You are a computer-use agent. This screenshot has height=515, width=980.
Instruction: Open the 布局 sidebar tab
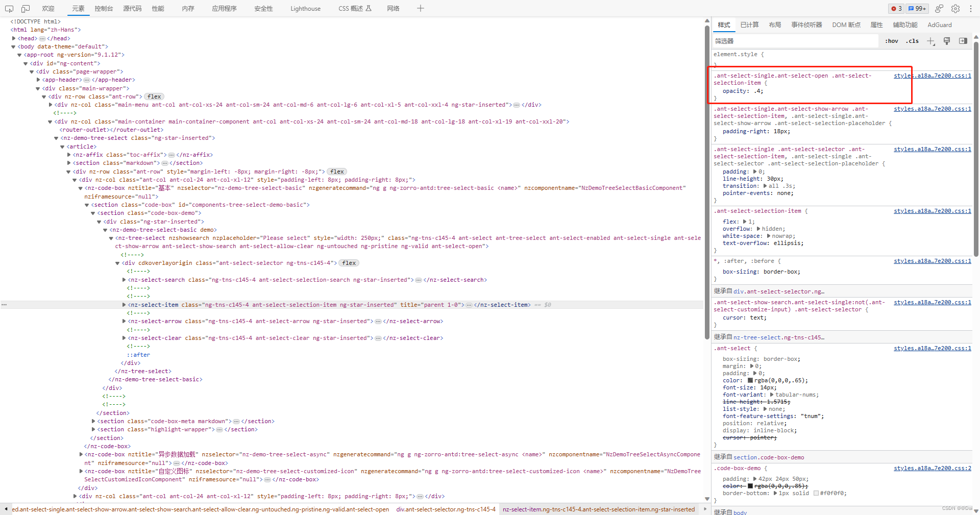coord(775,24)
